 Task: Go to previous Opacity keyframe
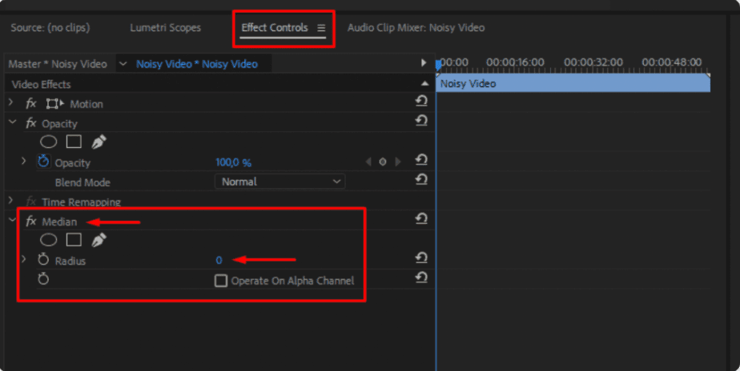click(369, 162)
